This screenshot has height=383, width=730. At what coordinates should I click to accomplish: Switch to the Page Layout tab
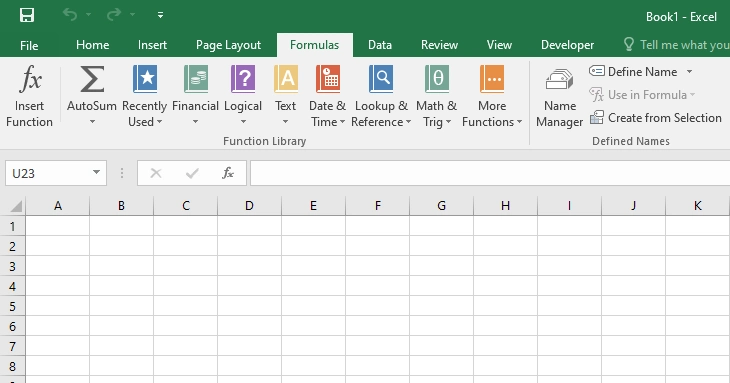(x=228, y=45)
